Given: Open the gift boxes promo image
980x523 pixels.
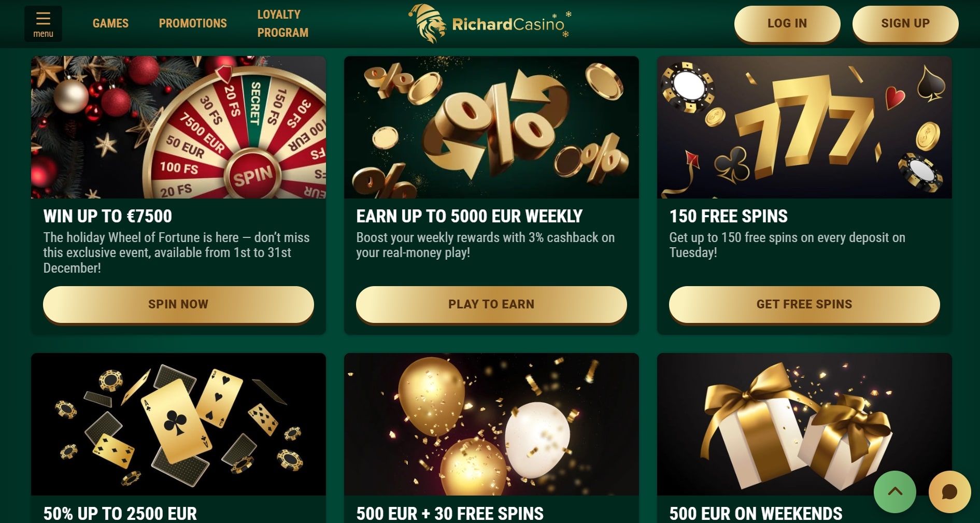Looking at the screenshot, I should pyautogui.click(x=804, y=424).
